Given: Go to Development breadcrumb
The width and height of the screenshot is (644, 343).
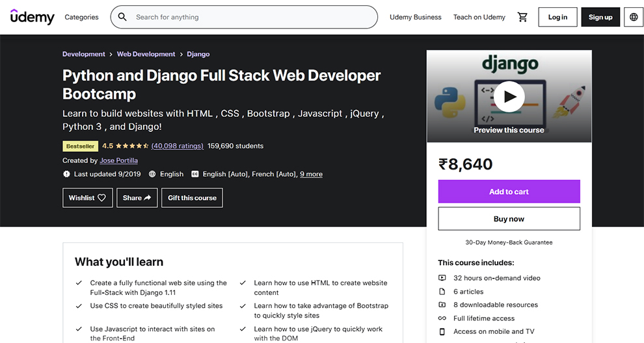Looking at the screenshot, I should click(83, 54).
